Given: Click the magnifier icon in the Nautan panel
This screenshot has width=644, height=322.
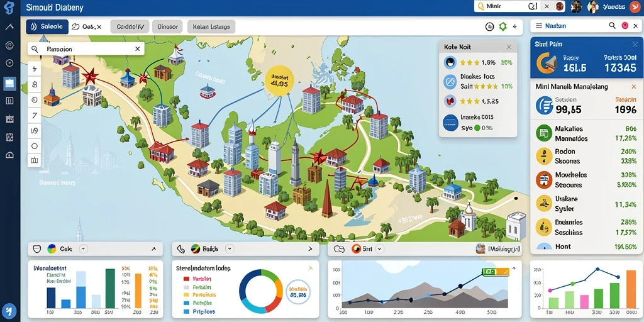Looking at the screenshot, I should click(x=613, y=25).
